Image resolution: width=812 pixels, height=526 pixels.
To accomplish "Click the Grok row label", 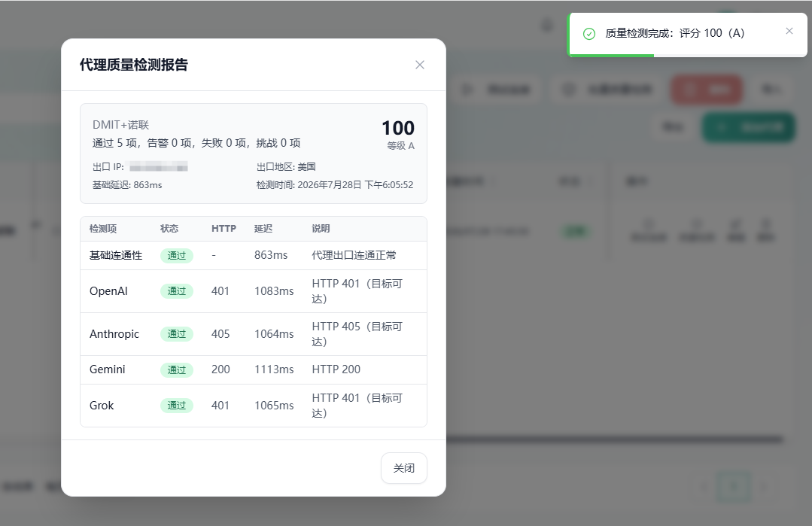I will pos(102,406).
